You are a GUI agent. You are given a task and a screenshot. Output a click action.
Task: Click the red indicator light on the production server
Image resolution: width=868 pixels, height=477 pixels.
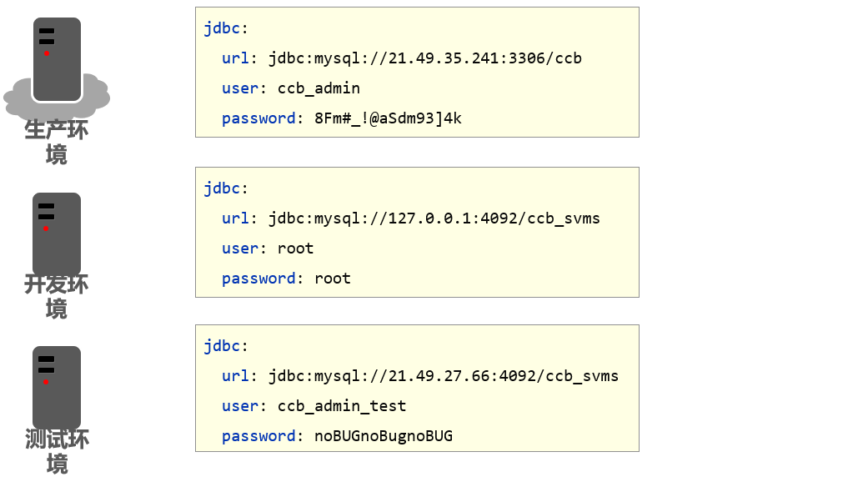pyautogui.click(x=47, y=53)
